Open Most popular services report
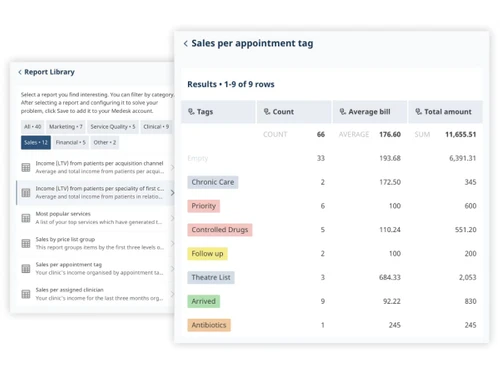The height and width of the screenshot is (375, 500). (x=95, y=218)
